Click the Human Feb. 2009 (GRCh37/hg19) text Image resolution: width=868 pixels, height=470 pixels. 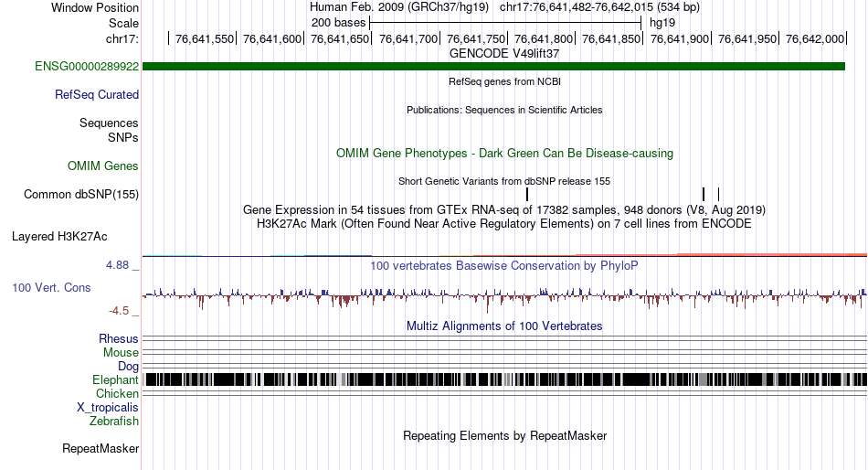click(399, 7)
